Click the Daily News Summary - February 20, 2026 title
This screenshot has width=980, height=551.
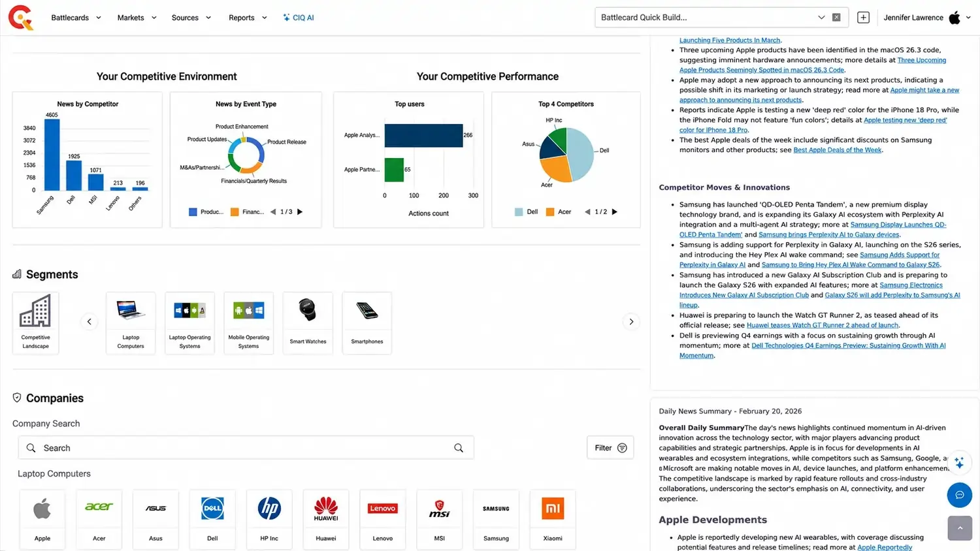730,411
